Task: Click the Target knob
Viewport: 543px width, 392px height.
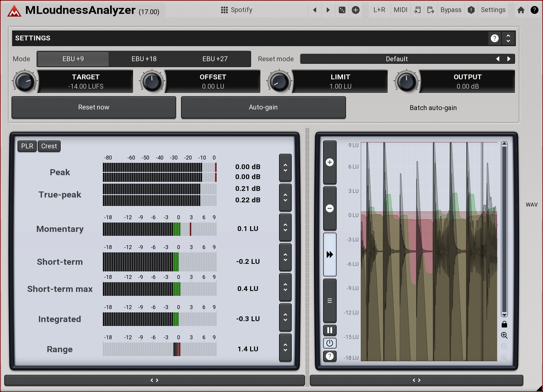Action: [24, 82]
